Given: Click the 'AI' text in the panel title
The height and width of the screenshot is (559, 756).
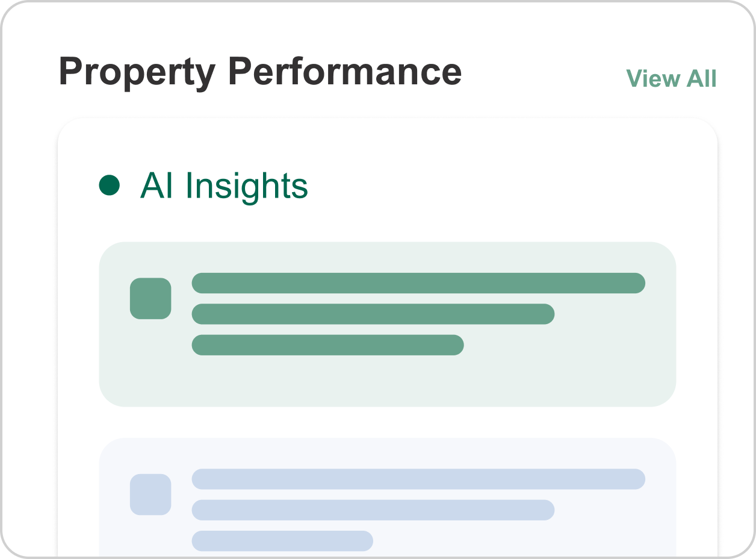Looking at the screenshot, I should pos(153,186).
